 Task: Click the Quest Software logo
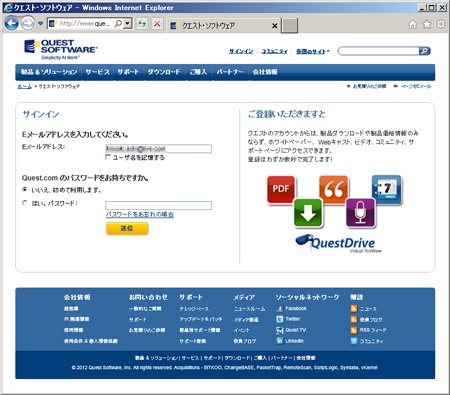click(x=61, y=49)
